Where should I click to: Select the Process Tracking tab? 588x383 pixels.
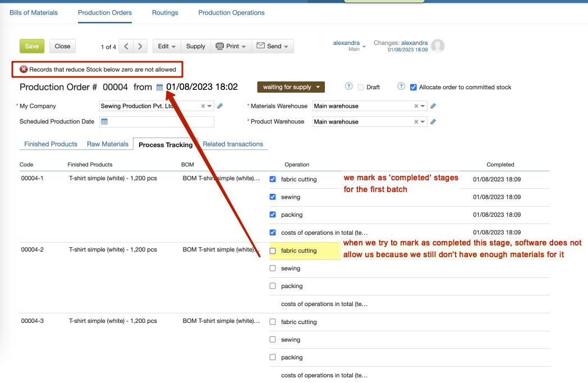tap(166, 144)
